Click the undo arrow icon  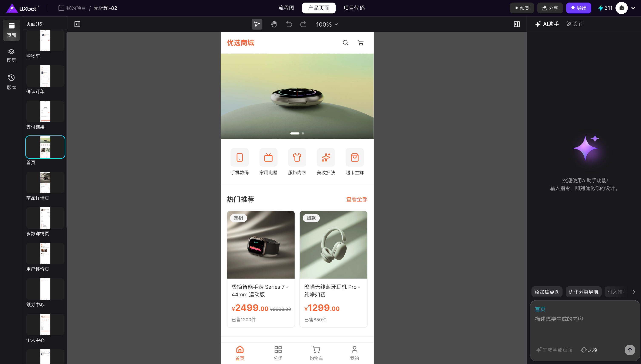click(x=289, y=24)
